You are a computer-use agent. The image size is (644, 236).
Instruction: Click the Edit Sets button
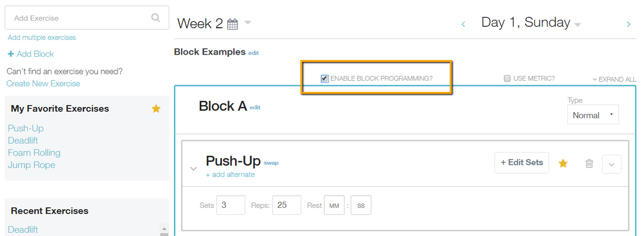click(x=522, y=163)
